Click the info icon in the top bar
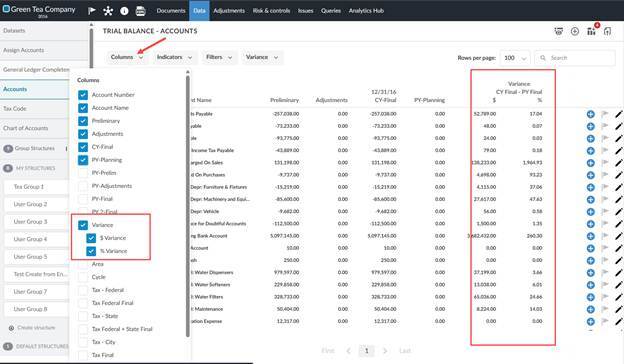 [124, 11]
